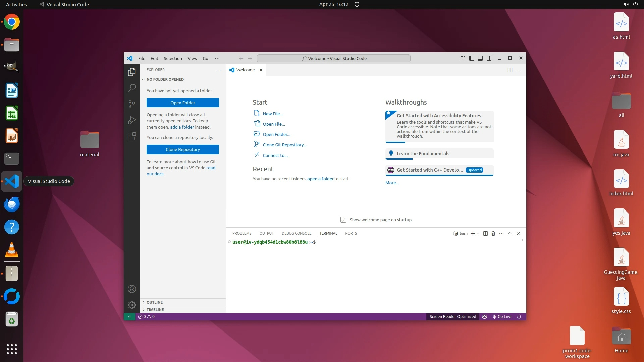Open the Search view in activity bar
The height and width of the screenshot is (362, 644).
pyautogui.click(x=132, y=88)
